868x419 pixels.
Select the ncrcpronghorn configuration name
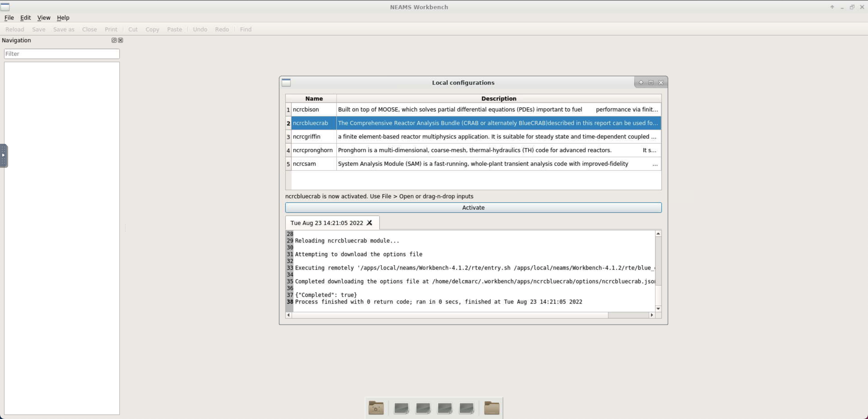314,150
